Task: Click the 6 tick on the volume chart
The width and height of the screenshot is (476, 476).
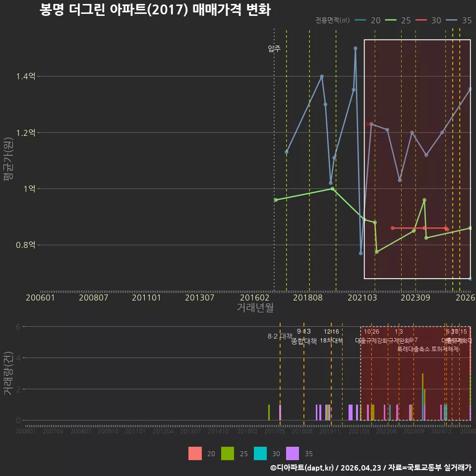Action: 18,327
